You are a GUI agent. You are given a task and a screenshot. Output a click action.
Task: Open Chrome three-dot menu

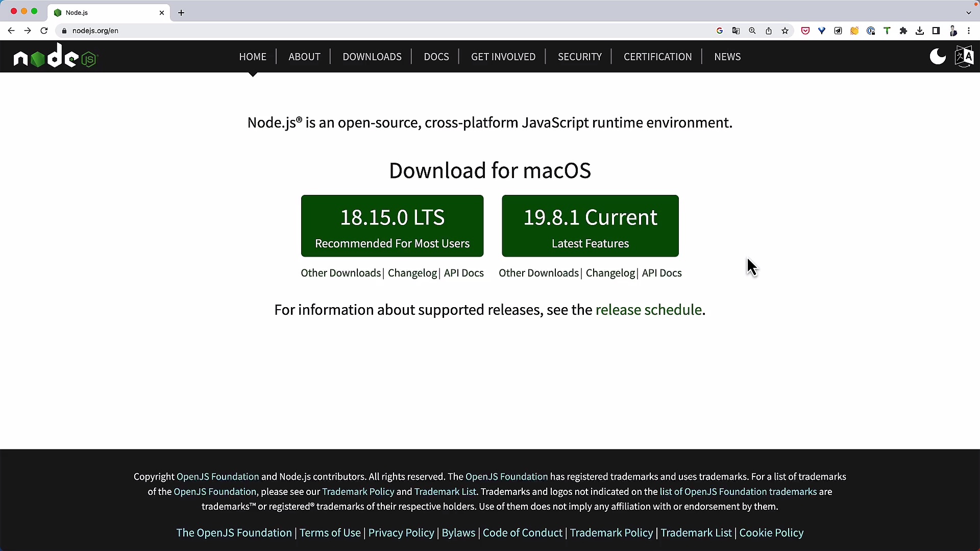coord(969,31)
